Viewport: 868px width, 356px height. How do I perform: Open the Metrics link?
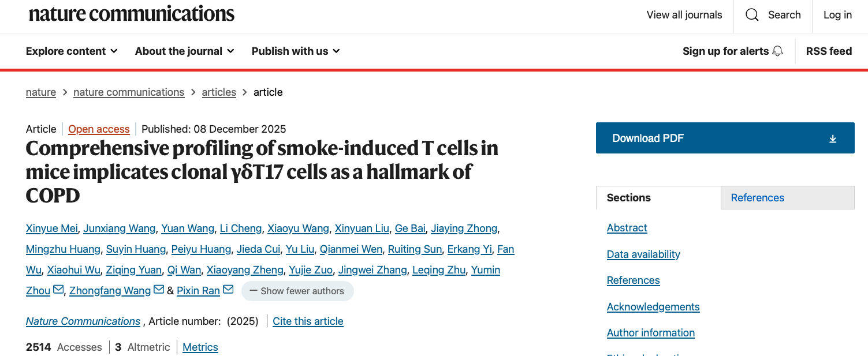click(200, 347)
